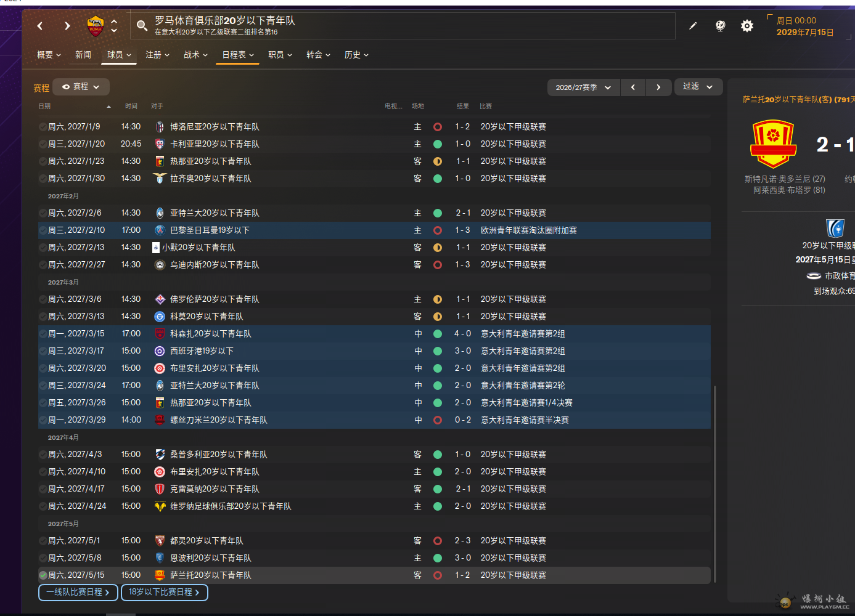Click the AS Roma club badge
Screen dimensions: 855x616
click(x=96, y=26)
